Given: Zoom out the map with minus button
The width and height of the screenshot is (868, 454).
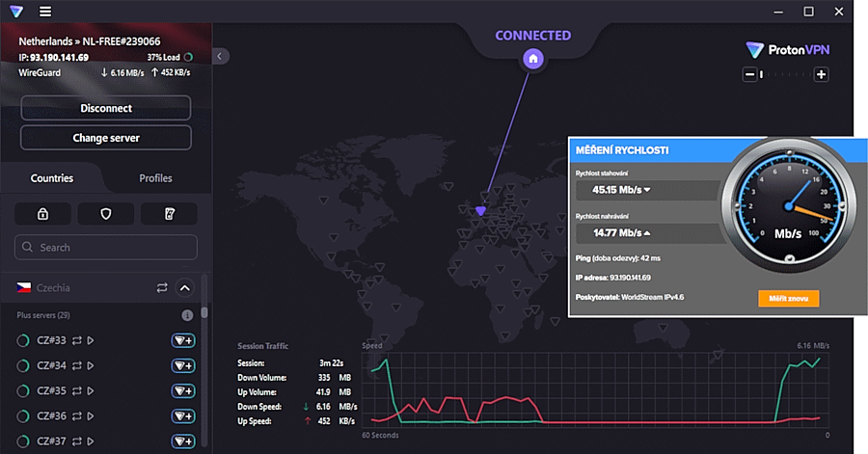Looking at the screenshot, I should coord(749,74).
